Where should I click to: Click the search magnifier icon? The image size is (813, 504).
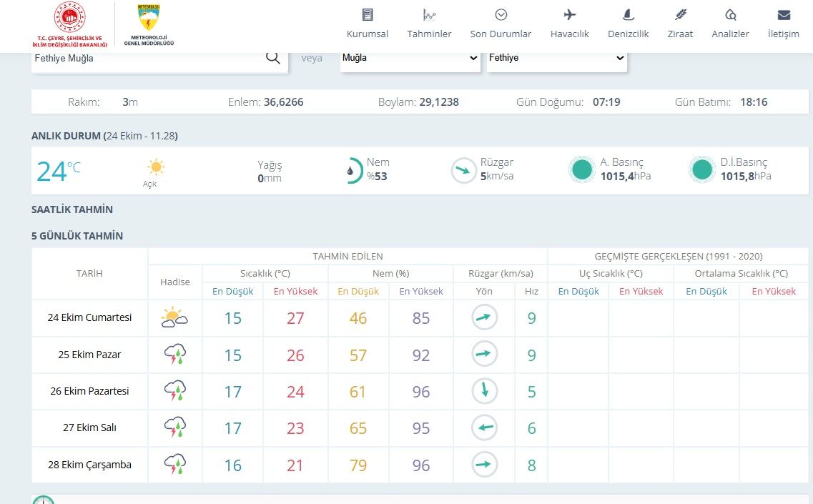(272, 58)
